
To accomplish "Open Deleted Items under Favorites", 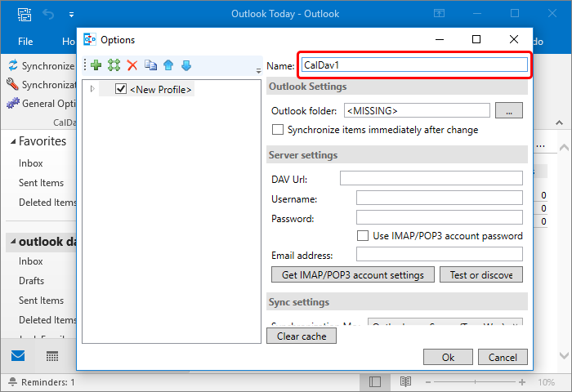I will tap(47, 203).
